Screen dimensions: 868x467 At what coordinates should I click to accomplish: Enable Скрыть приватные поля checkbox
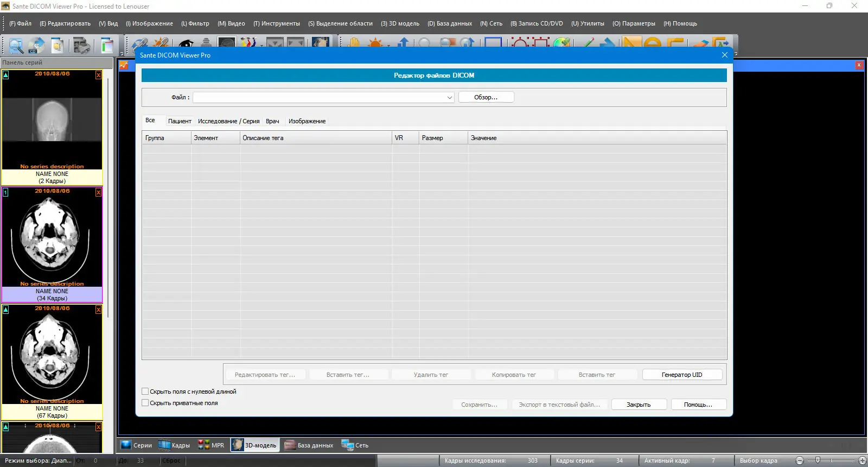[x=145, y=403]
